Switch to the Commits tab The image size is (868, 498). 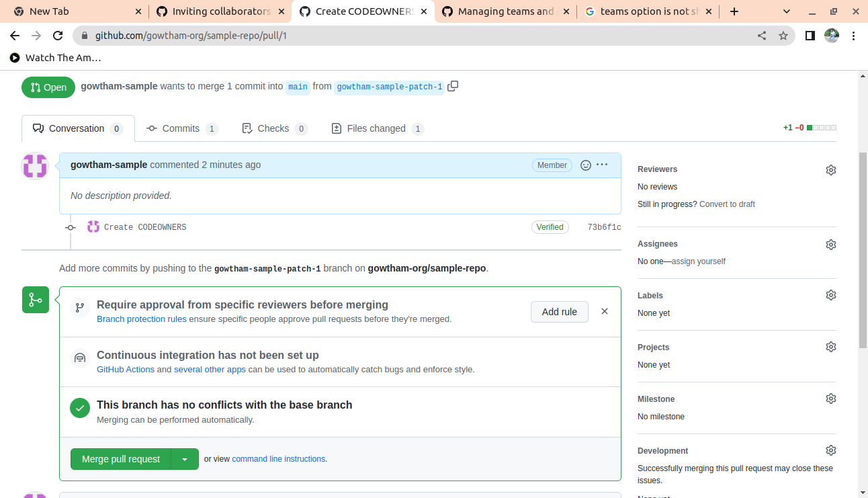(181, 128)
